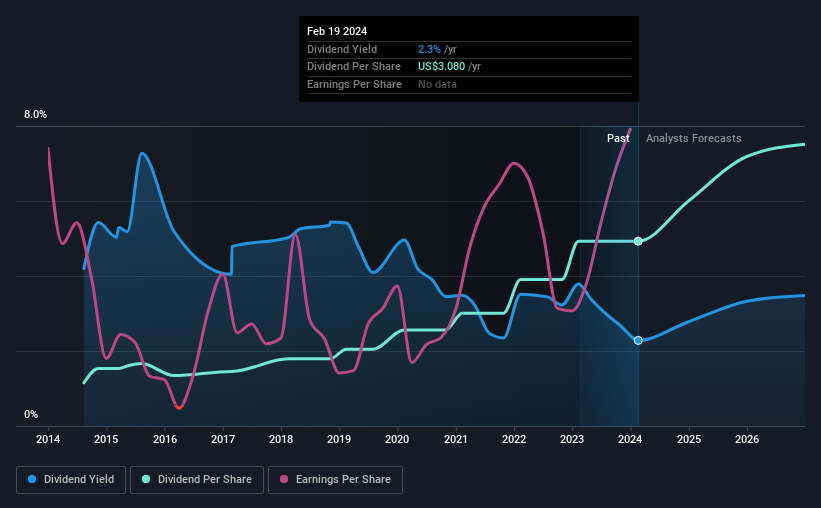Click the 2023 x-axis label
The height and width of the screenshot is (508, 821).
572,439
